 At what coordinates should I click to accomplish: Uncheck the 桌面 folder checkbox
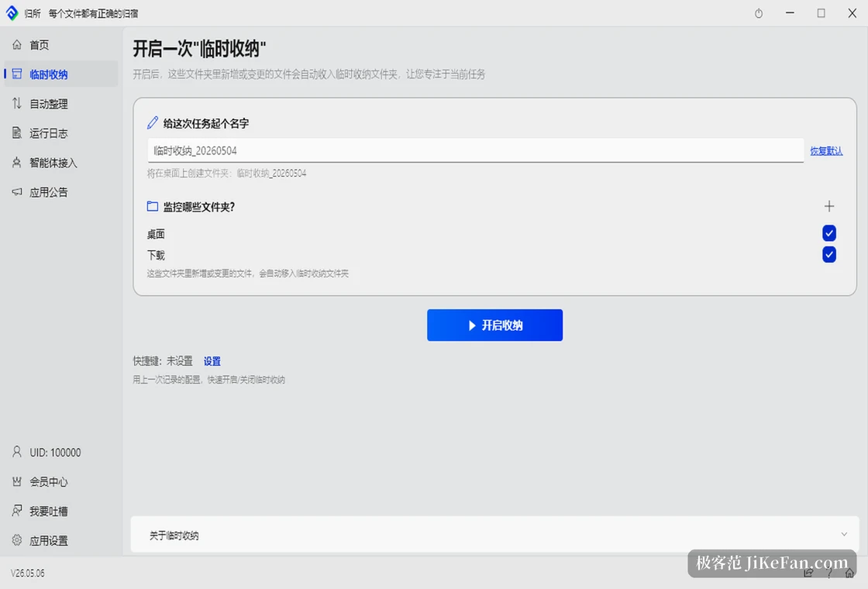pyautogui.click(x=828, y=233)
